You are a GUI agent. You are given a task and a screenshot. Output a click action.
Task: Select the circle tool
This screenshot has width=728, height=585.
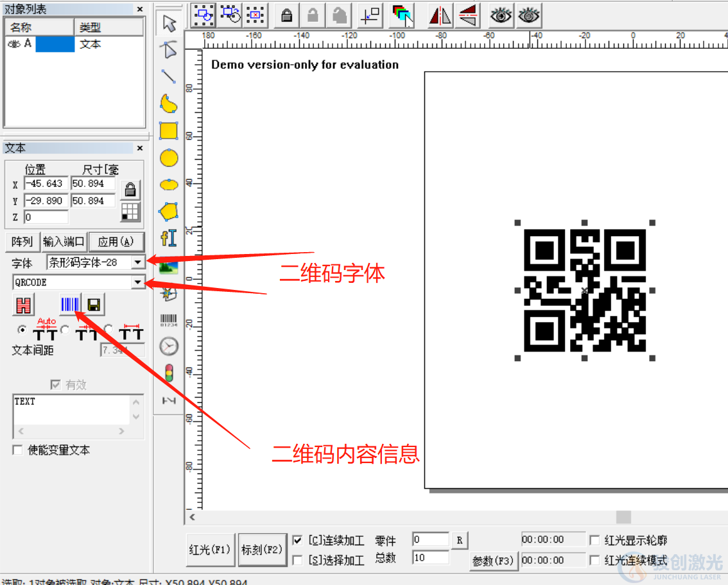[169, 158]
